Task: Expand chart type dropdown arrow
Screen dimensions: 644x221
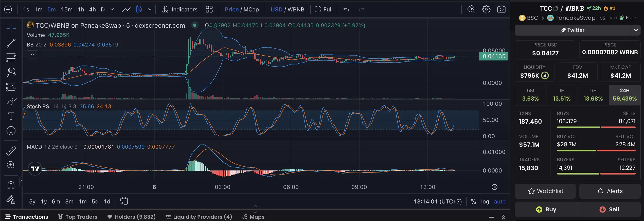Action: pos(150,9)
